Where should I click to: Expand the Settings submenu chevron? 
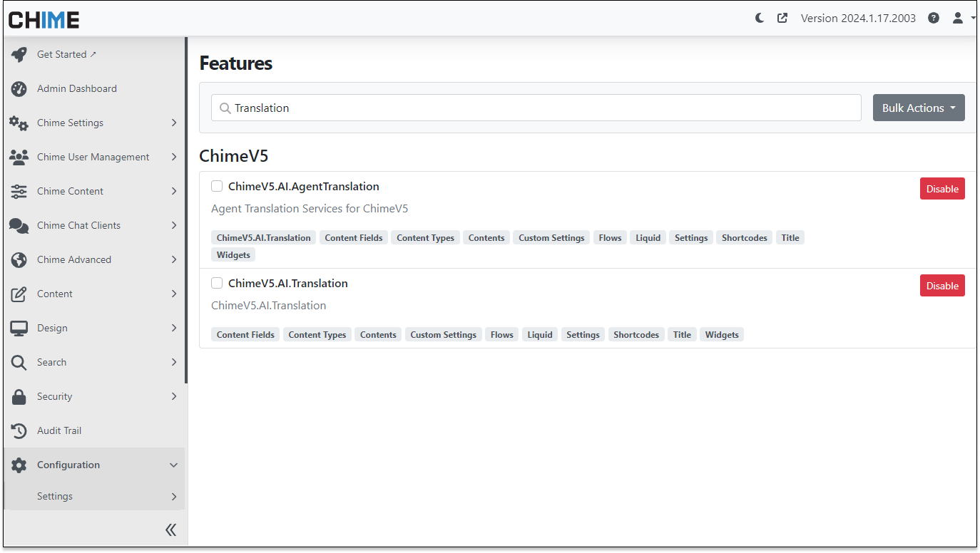[174, 496]
